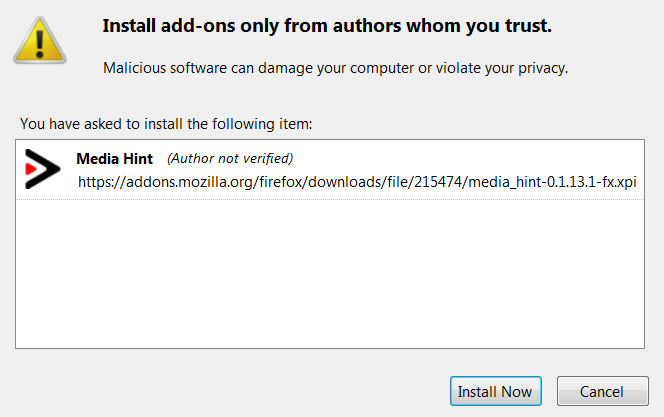Click the word "privacy." in the warning text
The height and width of the screenshot is (417, 664).
point(543,68)
